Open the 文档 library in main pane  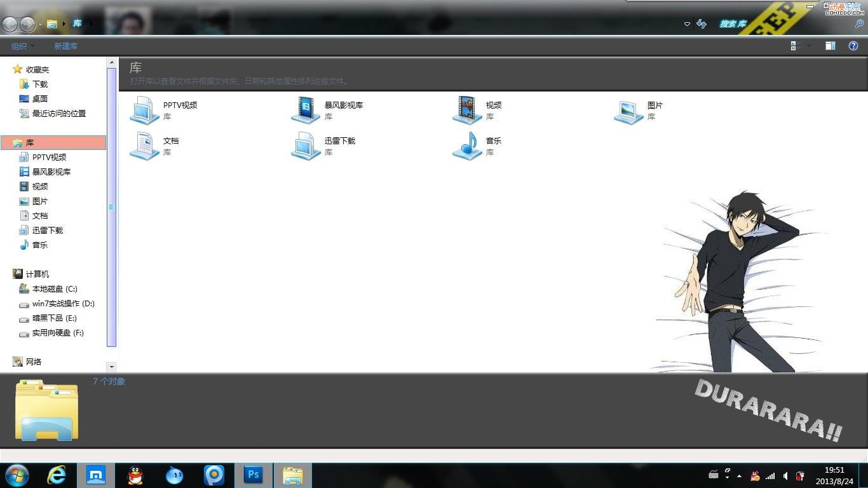point(144,146)
